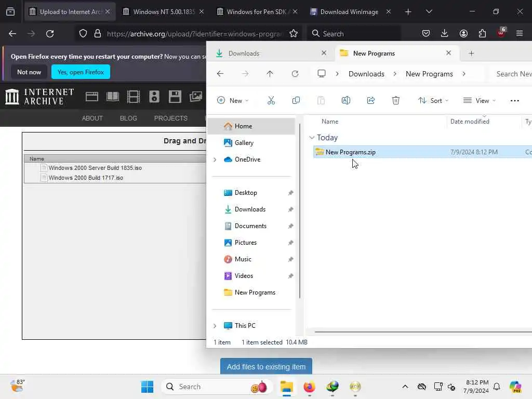This screenshot has height=399, width=532.
Task: Open the Windows Start menu
Action: (147, 387)
